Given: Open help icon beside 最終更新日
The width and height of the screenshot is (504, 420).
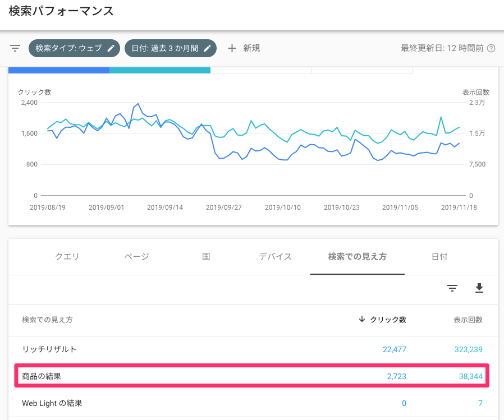Looking at the screenshot, I should 491,48.
